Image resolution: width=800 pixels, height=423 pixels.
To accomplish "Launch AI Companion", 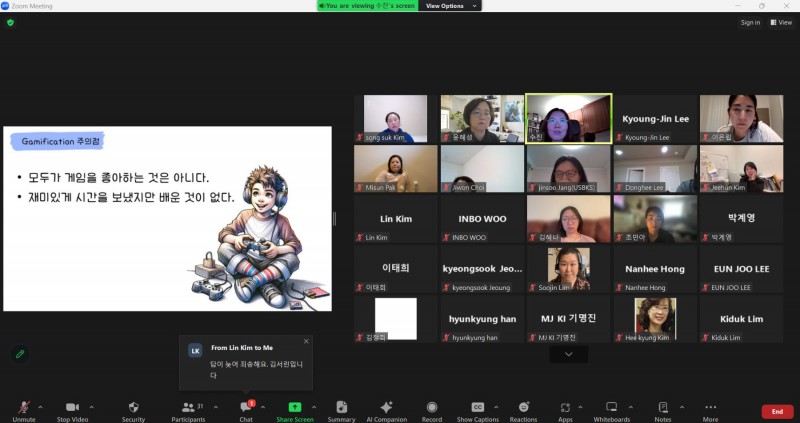I will (x=386, y=409).
